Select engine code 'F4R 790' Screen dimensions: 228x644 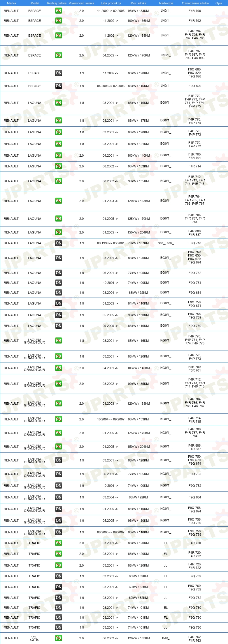[x=195, y=11]
